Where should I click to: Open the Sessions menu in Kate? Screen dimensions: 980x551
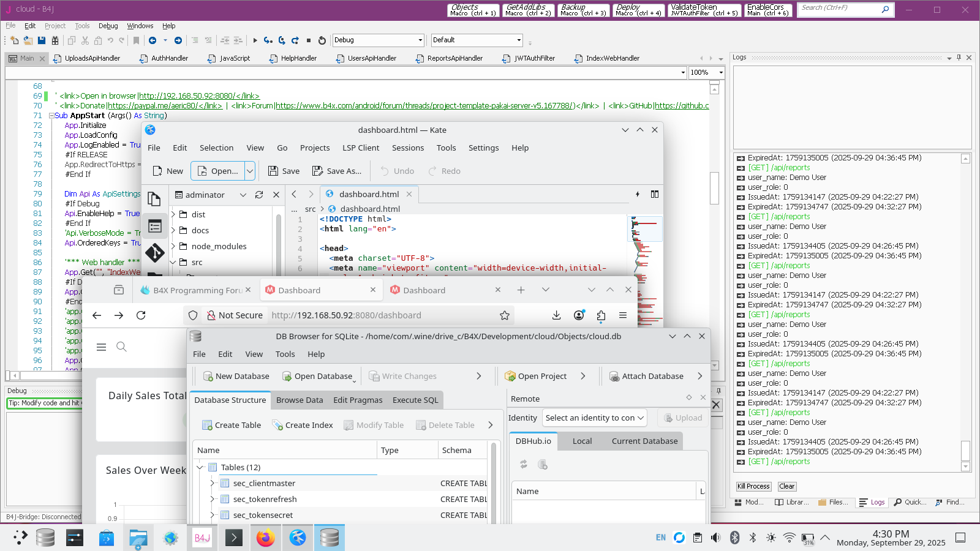pyautogui.click(x=407, y=148)
